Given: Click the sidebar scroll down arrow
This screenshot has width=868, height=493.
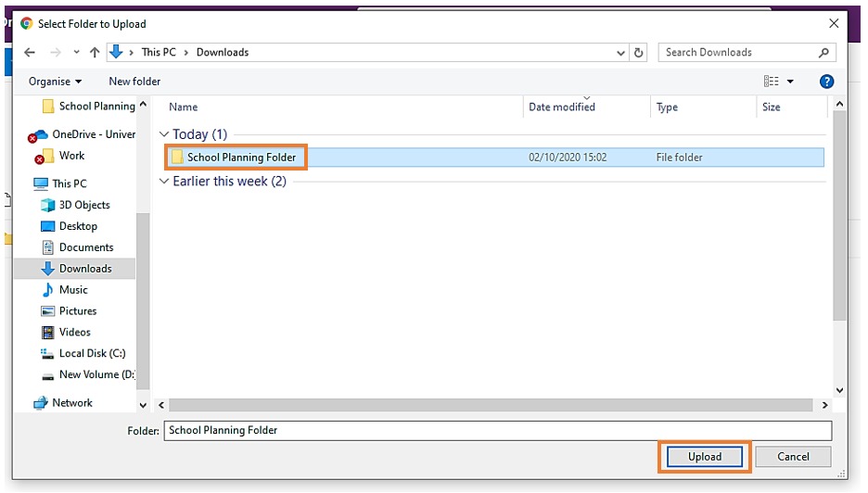Looking at the screenshot, I should (144, 406).
